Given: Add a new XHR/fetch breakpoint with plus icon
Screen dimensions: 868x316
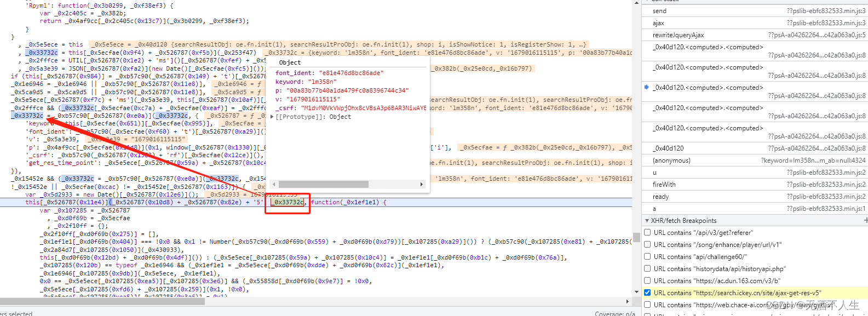Looking at the screenshot, I should pos(865,221).
